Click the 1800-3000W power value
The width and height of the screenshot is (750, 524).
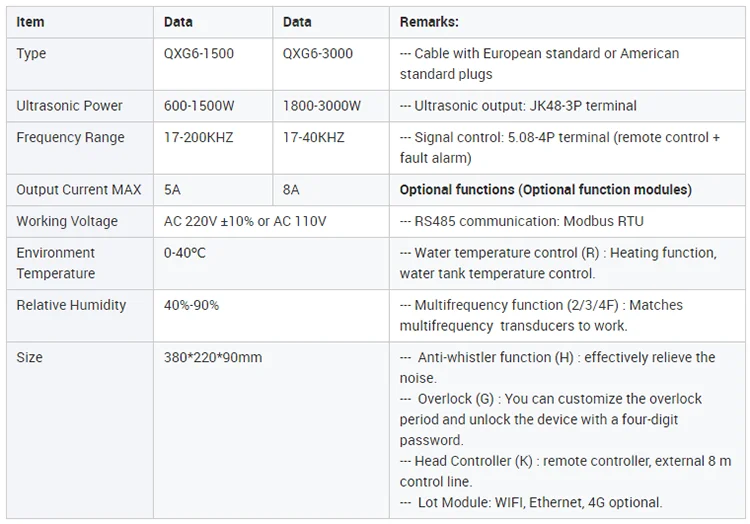[x=322, y=106]
